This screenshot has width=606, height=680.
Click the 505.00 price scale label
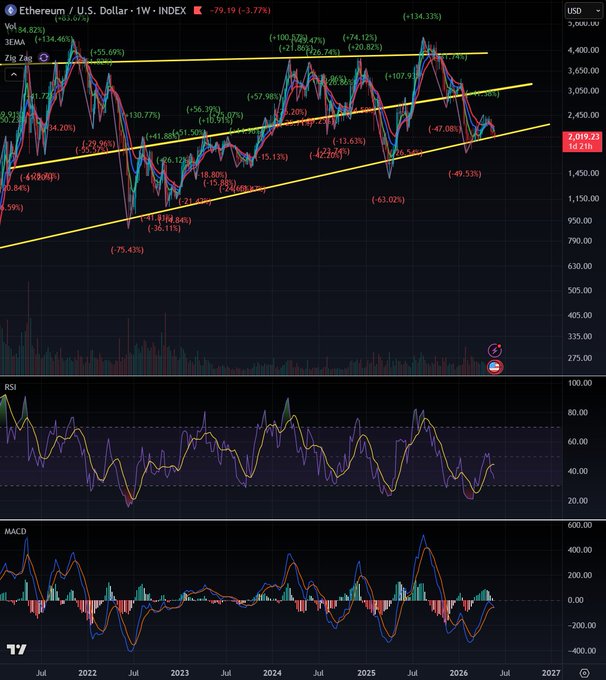tap(580, 291)
